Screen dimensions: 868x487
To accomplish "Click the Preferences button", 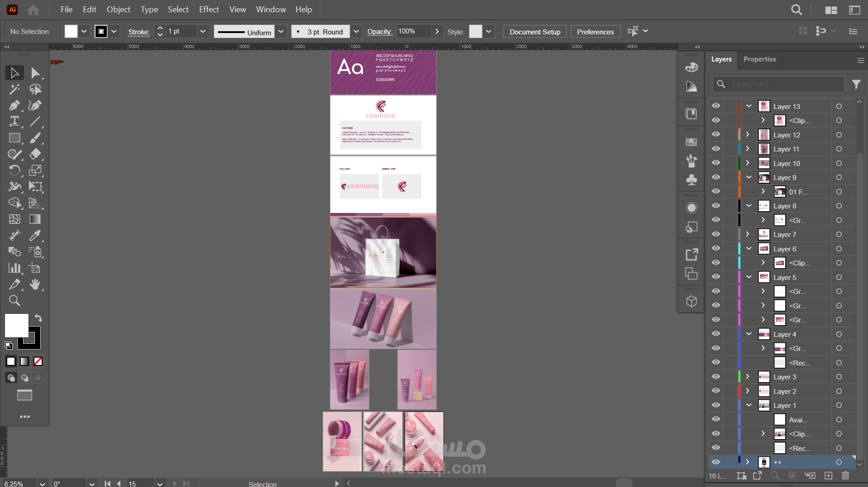I will pos(595,32).
